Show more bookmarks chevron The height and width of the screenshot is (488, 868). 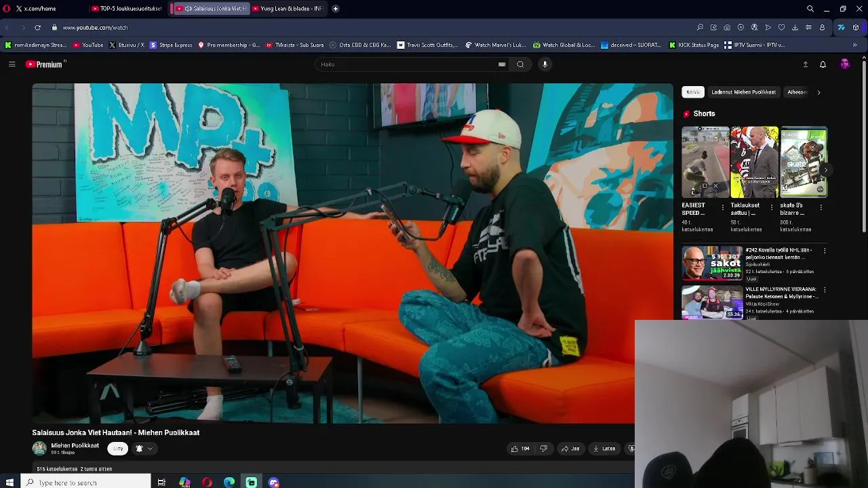coord(854,45)
